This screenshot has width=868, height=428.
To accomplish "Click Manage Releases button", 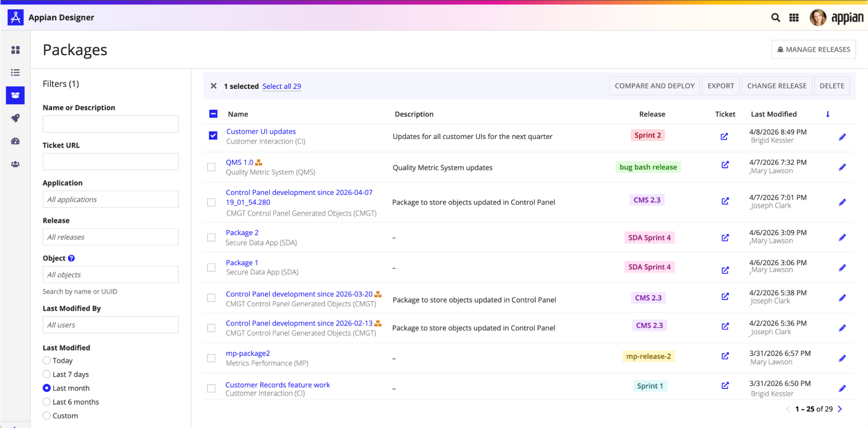I will 813,49.
